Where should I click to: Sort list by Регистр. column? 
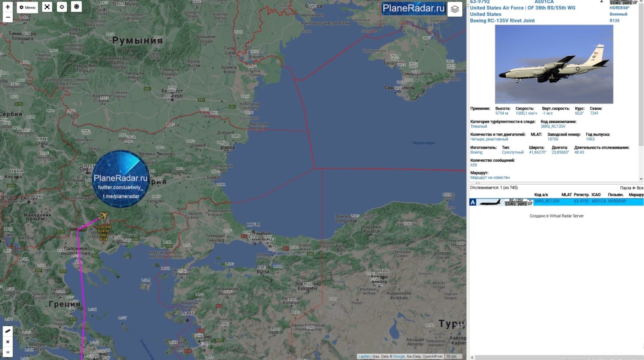(x=581, y=195)
